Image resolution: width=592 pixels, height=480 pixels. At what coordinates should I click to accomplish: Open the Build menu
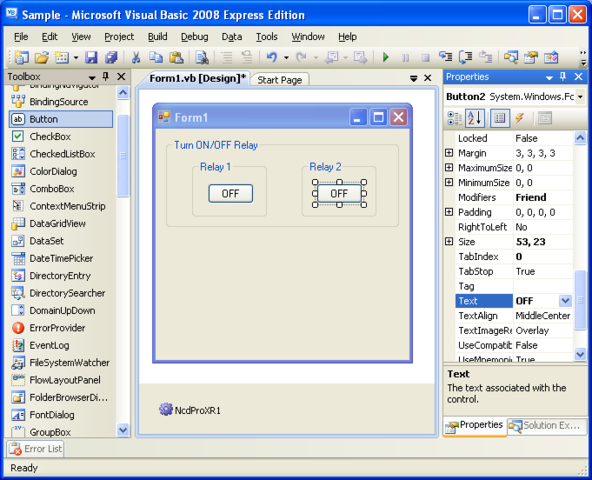pyautogui.click(x=157, y=37)
